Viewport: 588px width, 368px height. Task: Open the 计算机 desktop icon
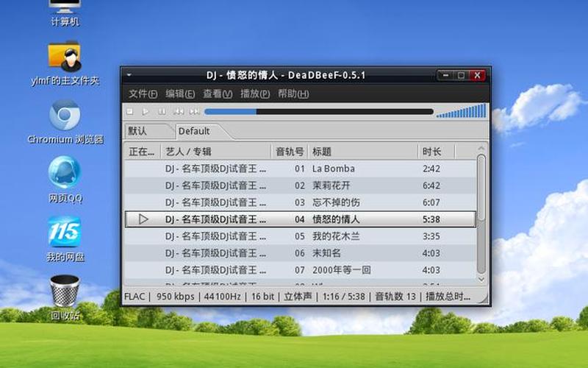coord(65,13)
